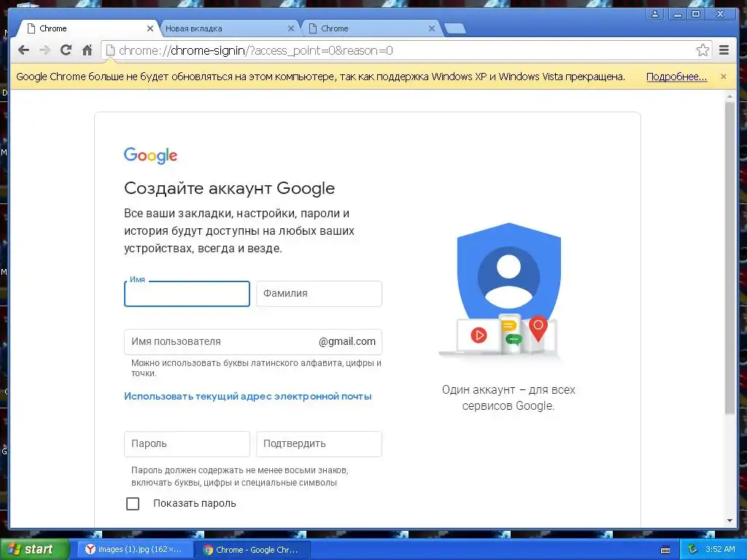Go back with the browser back arrow
Viewport: 747px width, 560px height.
(x=23, y=50)
